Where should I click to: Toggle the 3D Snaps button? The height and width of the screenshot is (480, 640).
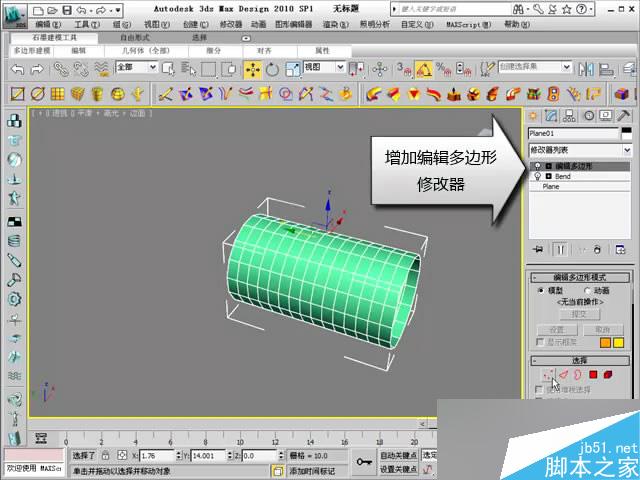(x=404, y=69)
